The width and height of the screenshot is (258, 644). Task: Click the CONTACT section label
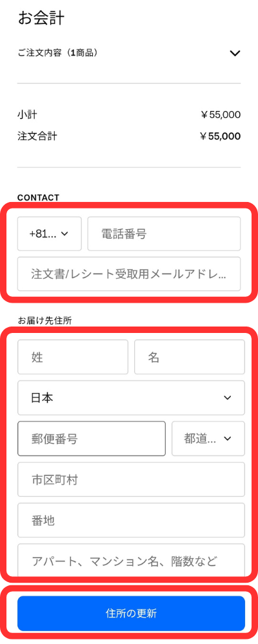(x=38, y=197)
